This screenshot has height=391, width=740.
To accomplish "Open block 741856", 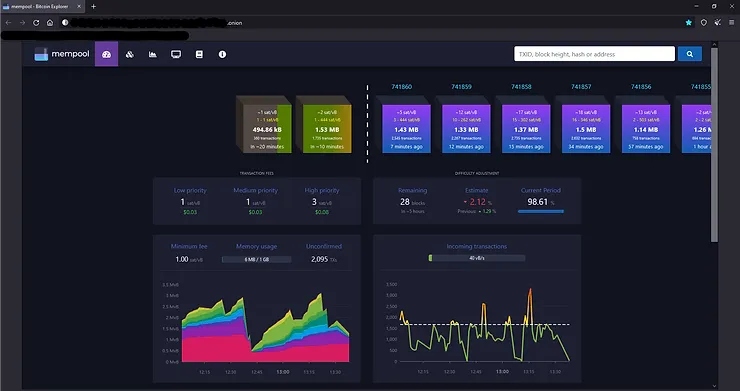I will coord(641,87).
